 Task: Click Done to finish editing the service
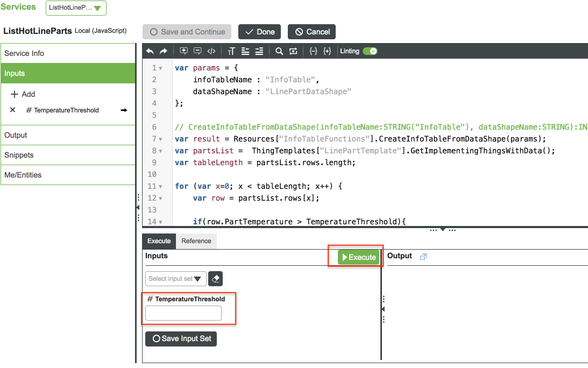(259, 32)
